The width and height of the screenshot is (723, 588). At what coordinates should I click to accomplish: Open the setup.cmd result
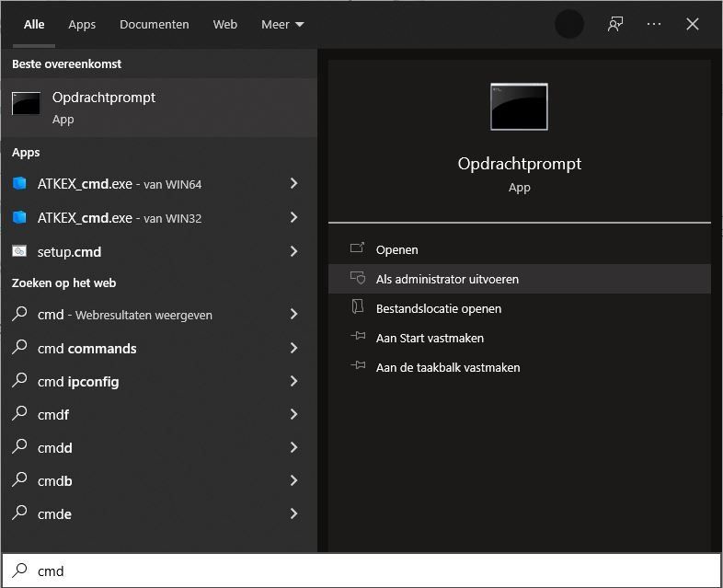(159, 251)
